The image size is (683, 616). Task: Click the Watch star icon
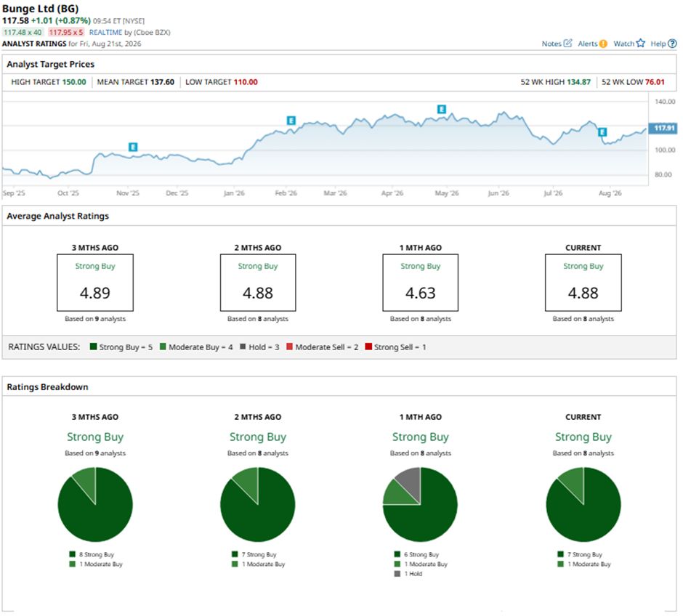(640, 43)
